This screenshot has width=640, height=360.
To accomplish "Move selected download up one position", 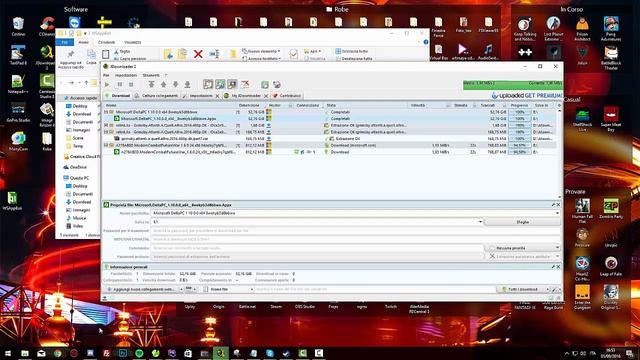I will 163,84.
